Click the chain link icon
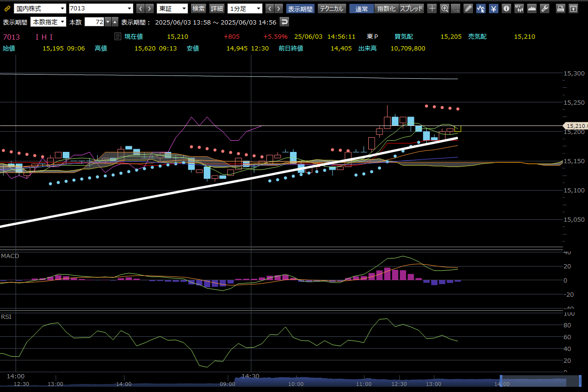 click(7, 8)
